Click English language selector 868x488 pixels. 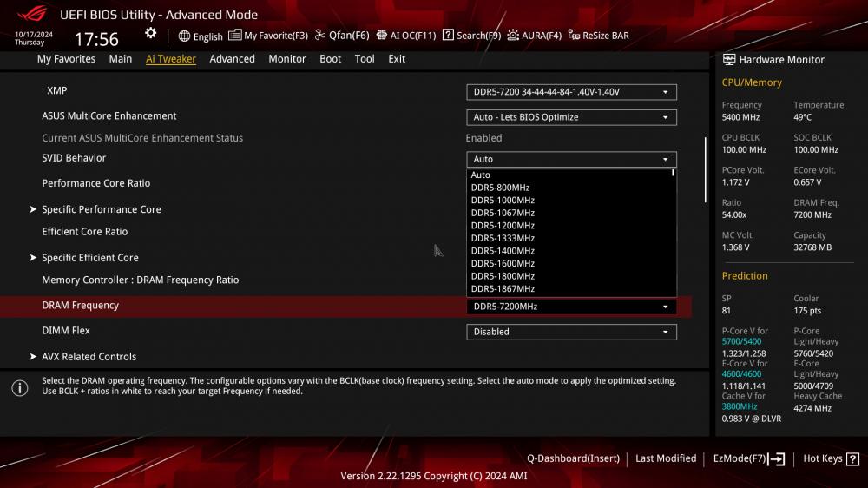point(208,36)
